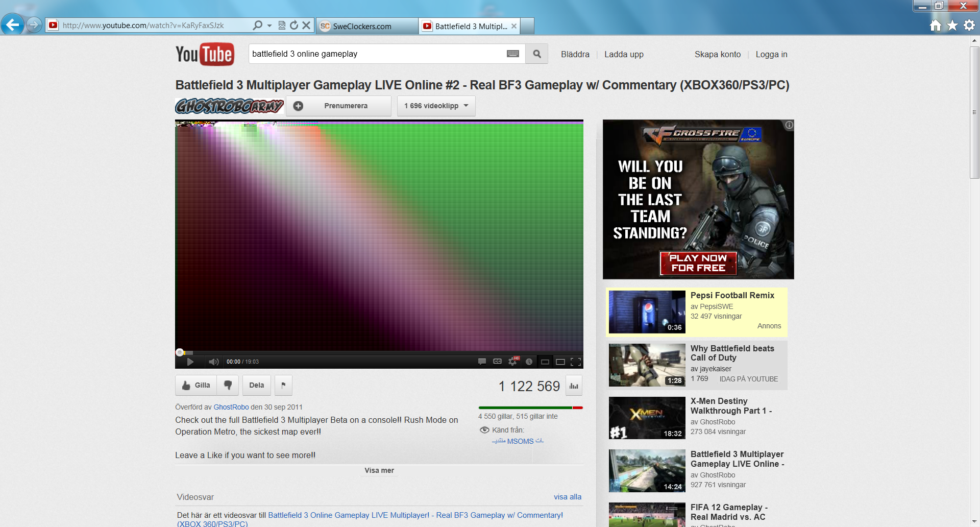This screenshot has height=527, width=980.
Task: Open a new blank tab
Action: point(527,26)
